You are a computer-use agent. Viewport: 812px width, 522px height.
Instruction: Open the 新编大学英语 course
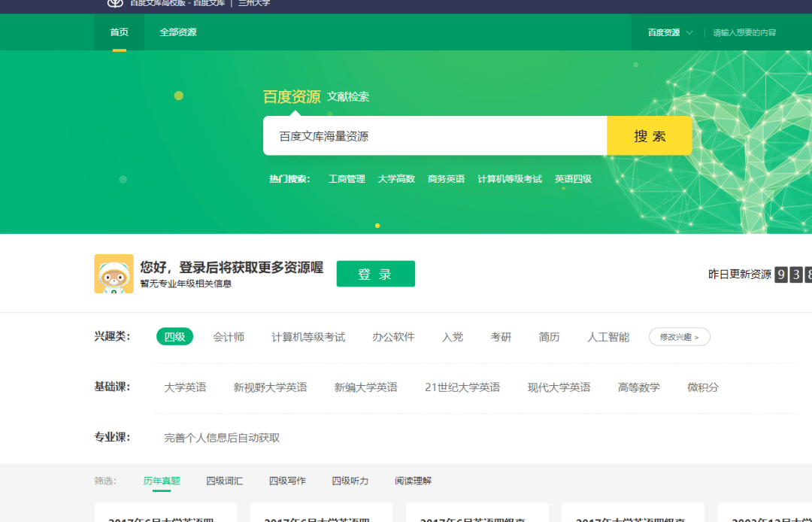(365, 387)
